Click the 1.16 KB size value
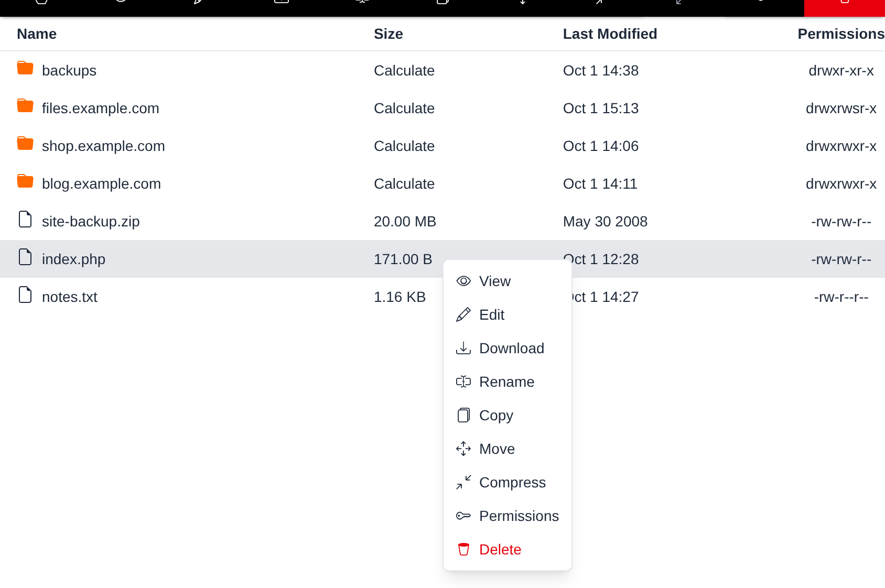The width and height of the screenshot is (885, 588). (400, 297)
